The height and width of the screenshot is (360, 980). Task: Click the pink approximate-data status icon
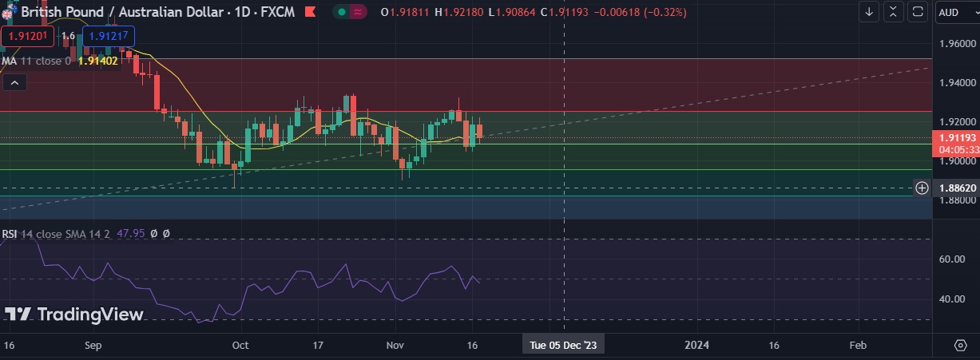(358, 12)
